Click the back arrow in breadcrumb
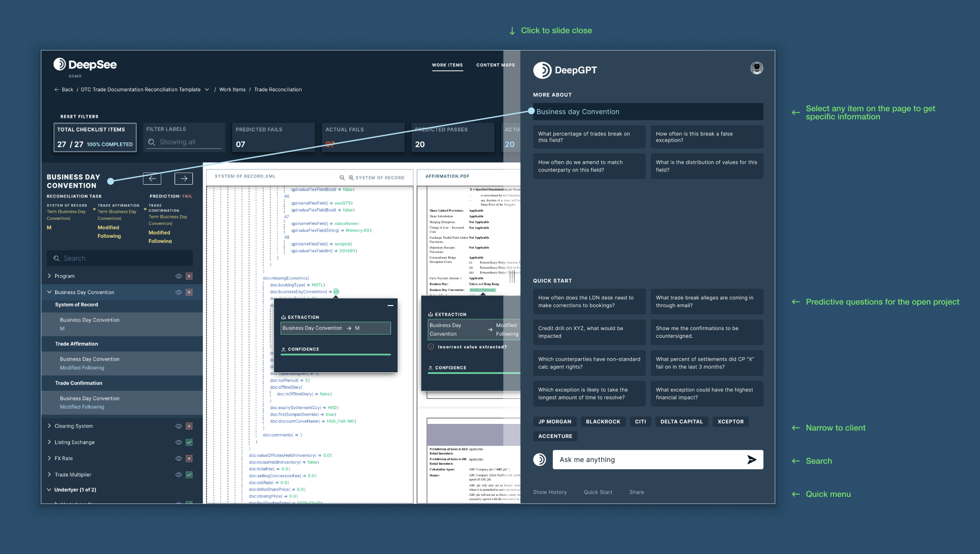Screen dimensions: 980x554 57,90
